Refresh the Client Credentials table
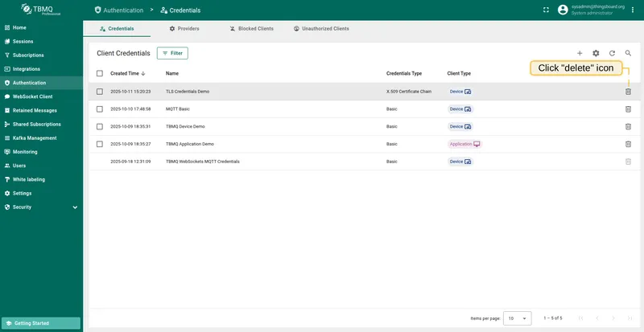 pyautogui.click(x=612, y=53)
